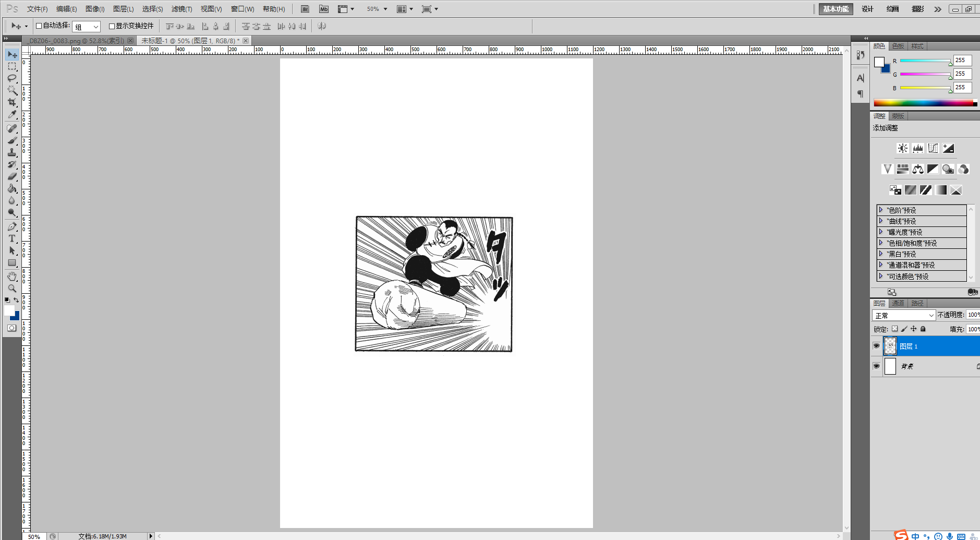Image resolution: width=980 pixels, height=540 pixels.
Task: Select the Move tool
Action: (12, 54)
